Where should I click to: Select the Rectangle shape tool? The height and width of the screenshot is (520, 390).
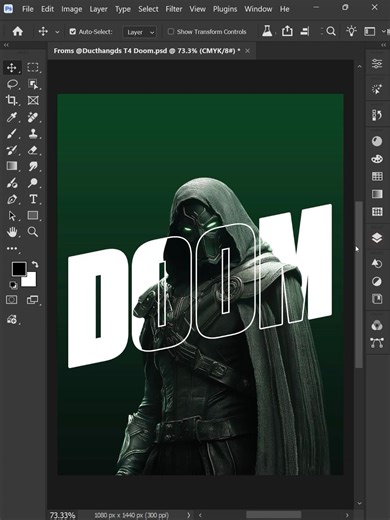coord(33,216)
